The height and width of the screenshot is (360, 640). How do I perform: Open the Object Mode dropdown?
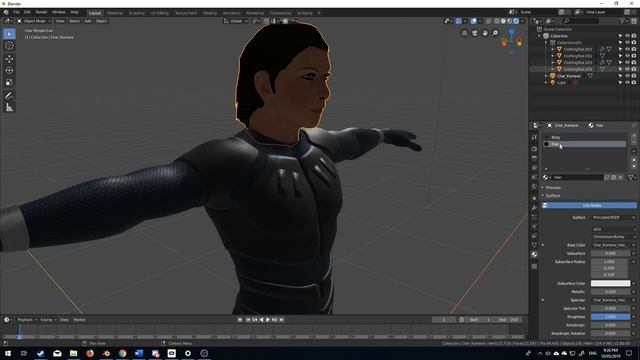(x=34, y=21)
